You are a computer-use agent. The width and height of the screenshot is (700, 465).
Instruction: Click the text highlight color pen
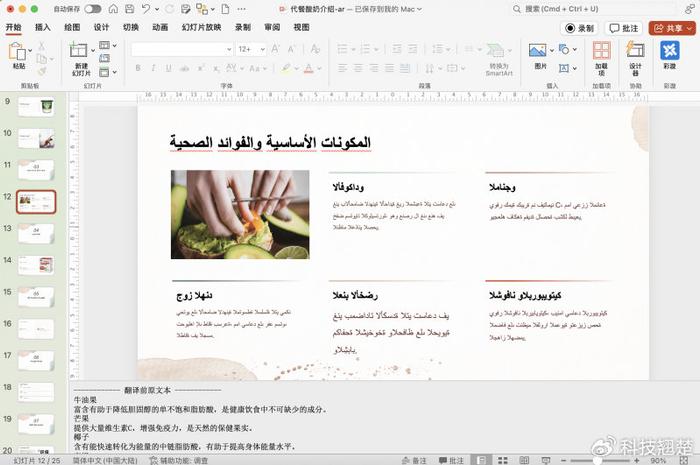(x=286, y=68)
